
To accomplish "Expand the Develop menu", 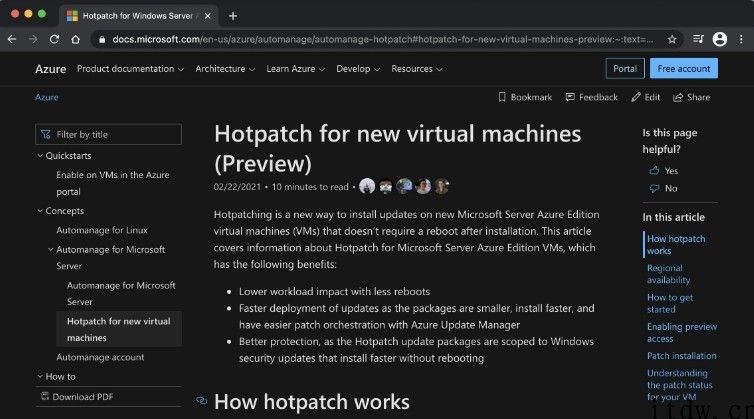I will pos(358,69).
